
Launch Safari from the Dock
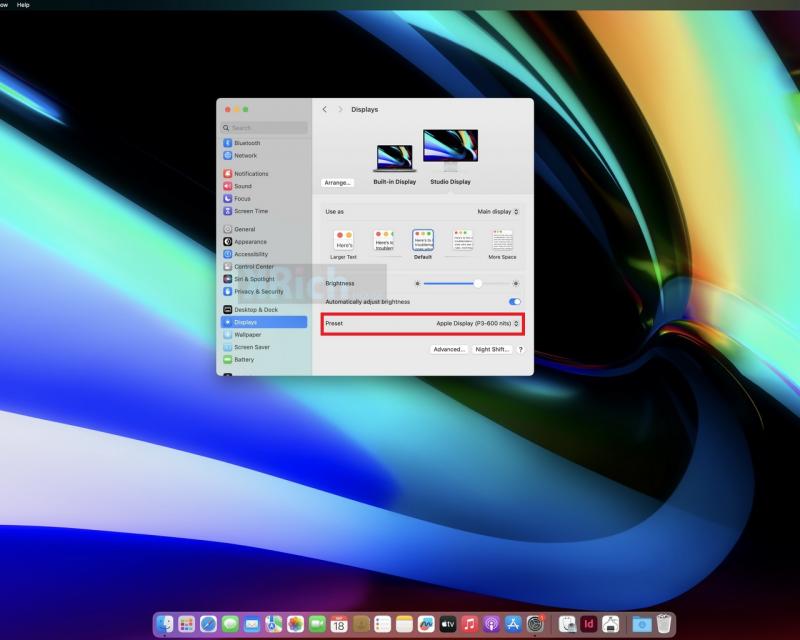click(208, 624)
